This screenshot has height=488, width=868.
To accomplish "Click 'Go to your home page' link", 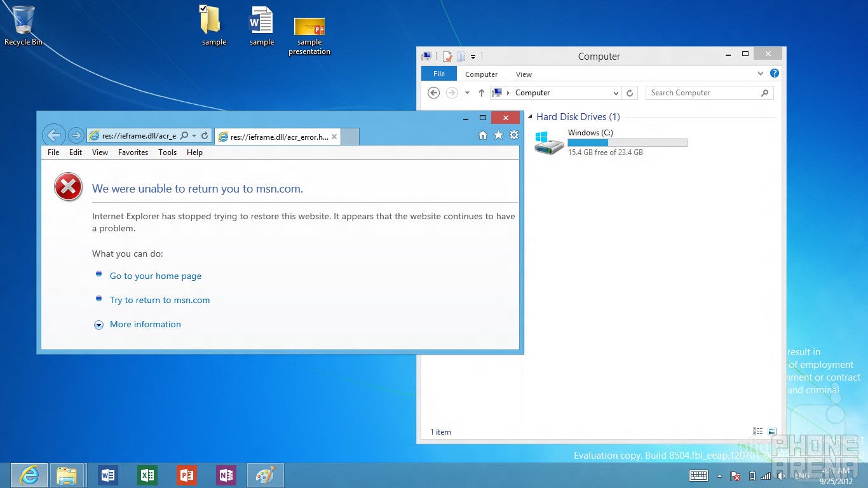I will tap(156, 276).
